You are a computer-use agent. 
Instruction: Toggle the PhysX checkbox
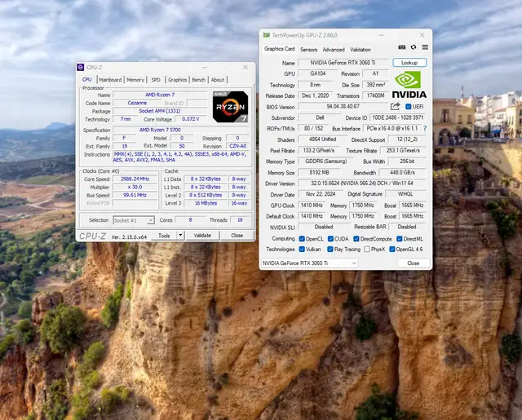pos(367,249)
